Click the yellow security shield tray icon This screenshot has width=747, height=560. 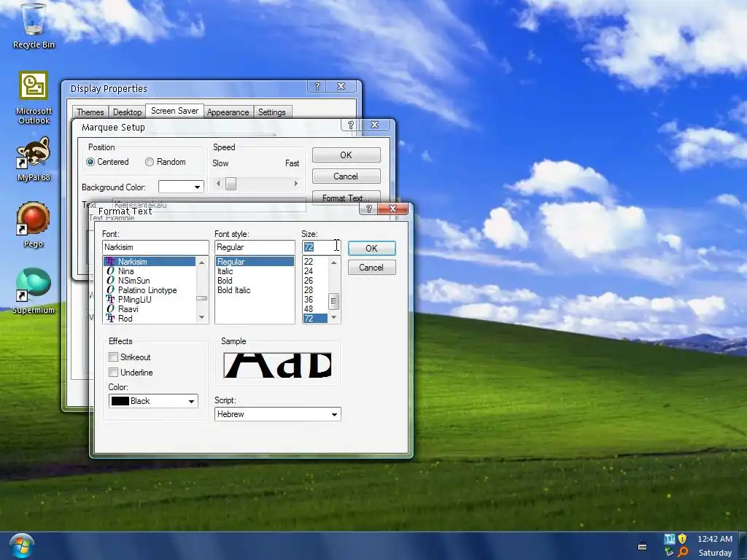(682, 539)
